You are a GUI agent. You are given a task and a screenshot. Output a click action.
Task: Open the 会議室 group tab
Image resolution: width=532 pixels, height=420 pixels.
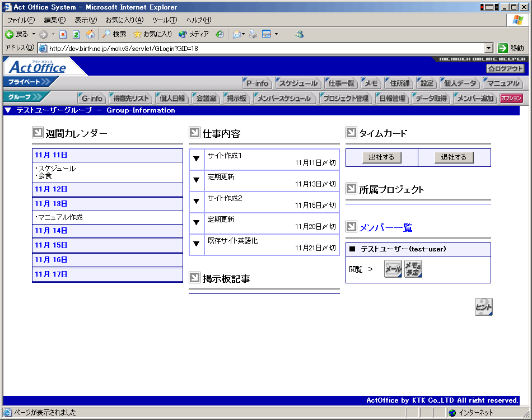[206, 99]
